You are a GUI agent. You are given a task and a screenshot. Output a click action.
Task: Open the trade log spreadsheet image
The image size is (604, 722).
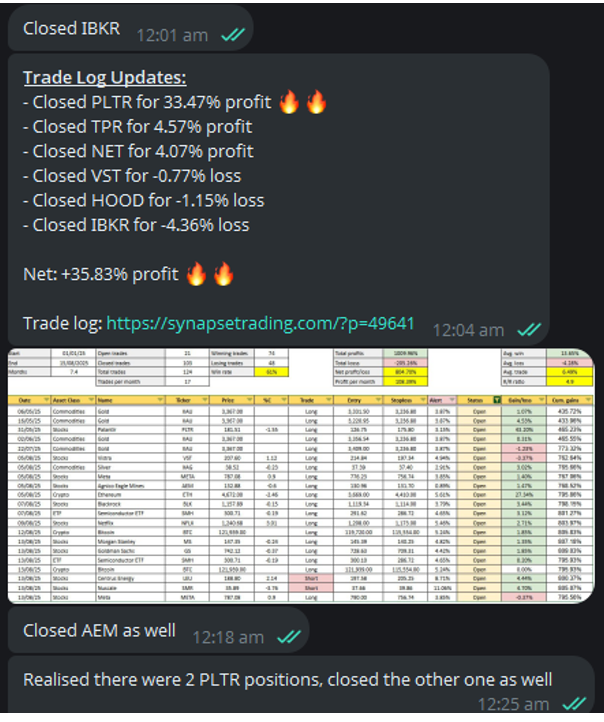(301, 475)
